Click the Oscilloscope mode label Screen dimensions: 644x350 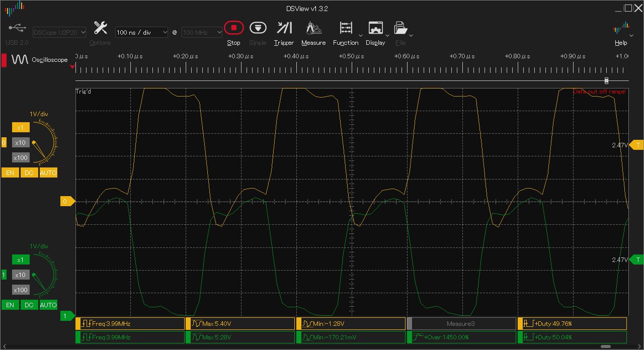(x=50, y=60)
